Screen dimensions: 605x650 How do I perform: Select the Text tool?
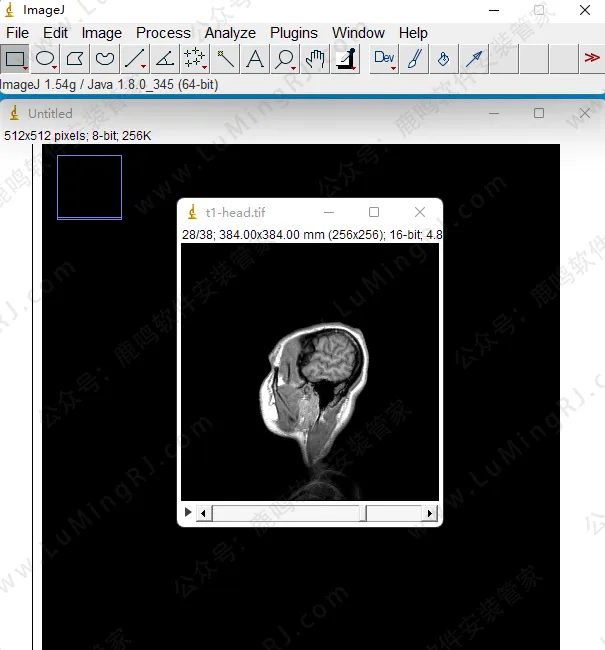(255, 59)
